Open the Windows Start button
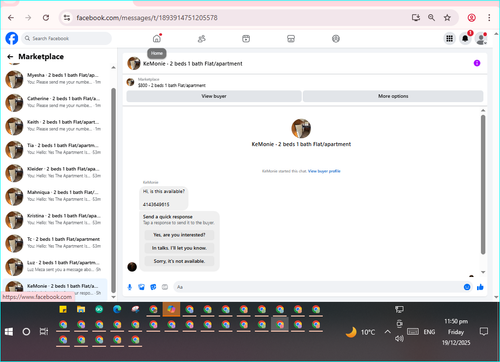Screen dimensions: 500x362 click(x=9, y=332)
